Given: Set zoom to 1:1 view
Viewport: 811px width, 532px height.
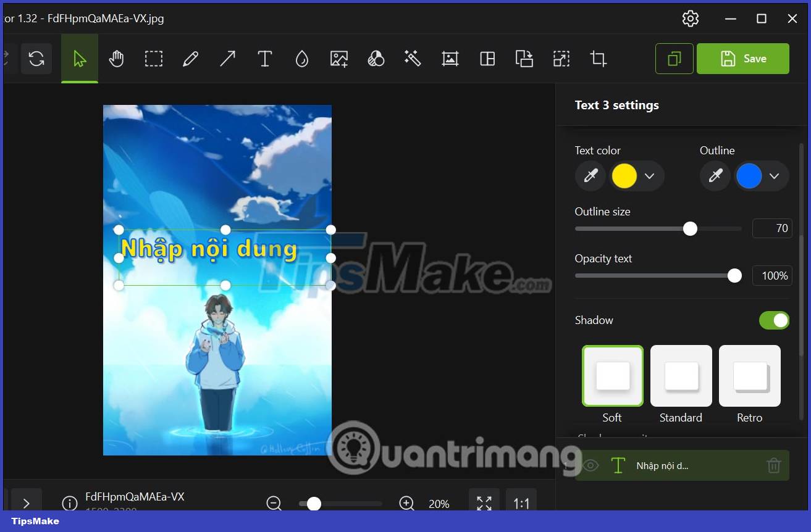Looking at the screenshot, I should coord(521,503).
